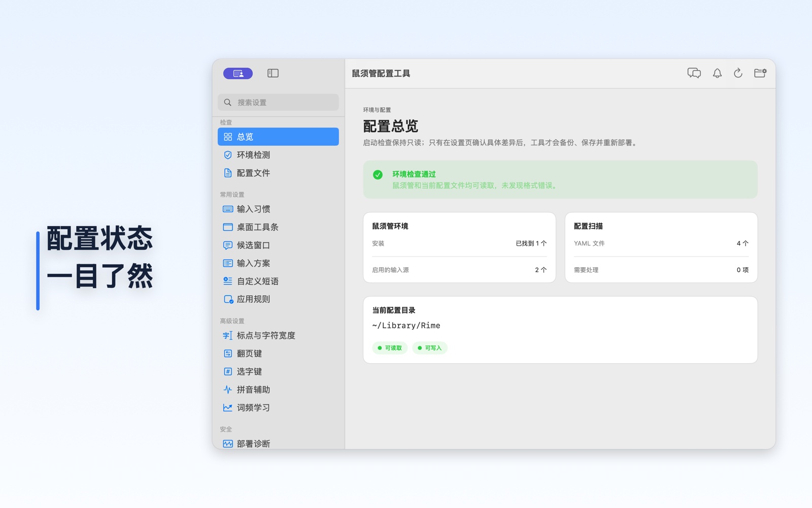Click the 需要处理 row label
Image resolution: width=812 pixels, height=508 pixels.
[x=586, y=270]
